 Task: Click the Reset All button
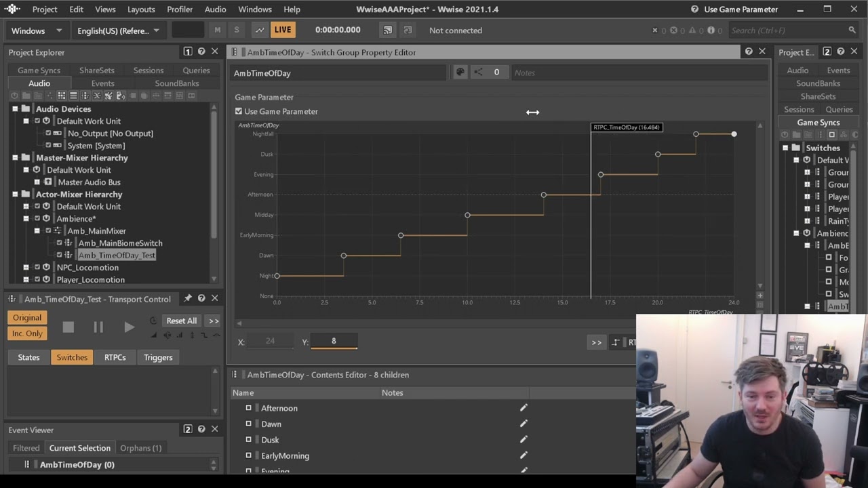(x=182, y=321)
